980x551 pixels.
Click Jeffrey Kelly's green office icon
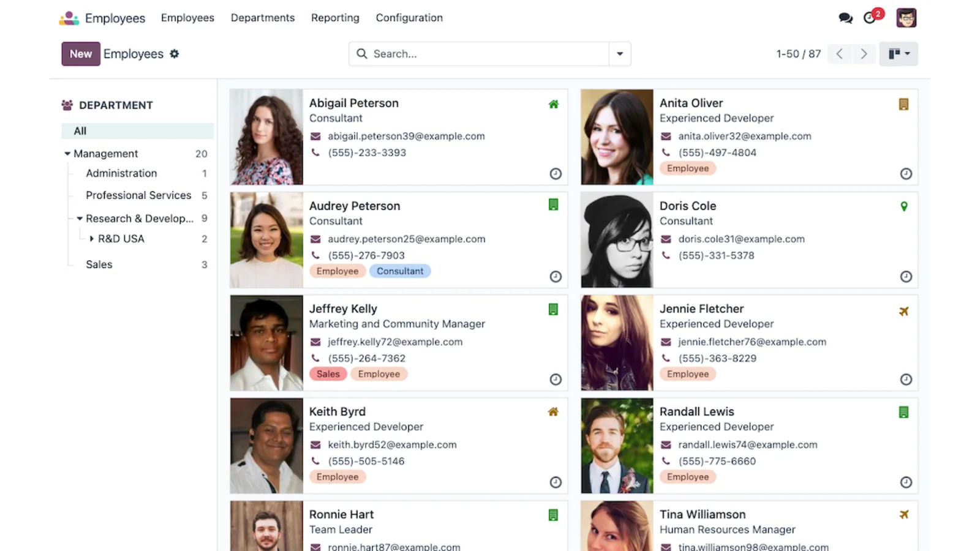[x=553, y=309]
